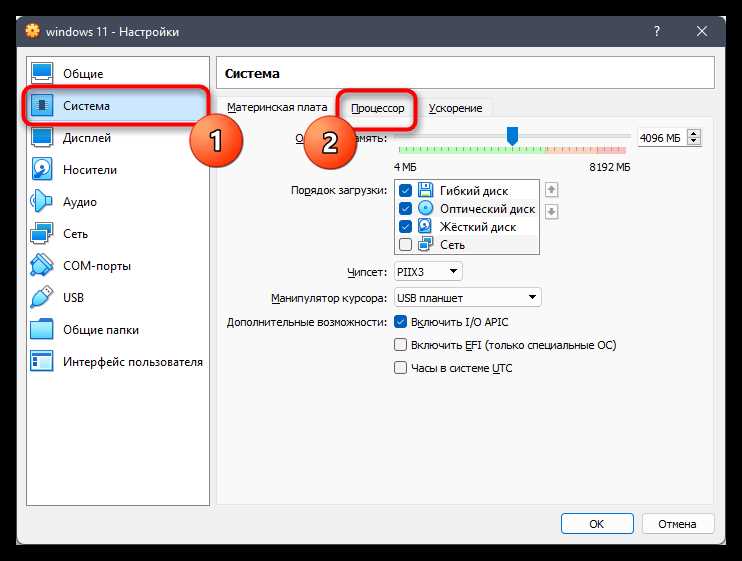Decrease memory with spinner down arrow
This screenshot has height=561, width=742.
694,141
